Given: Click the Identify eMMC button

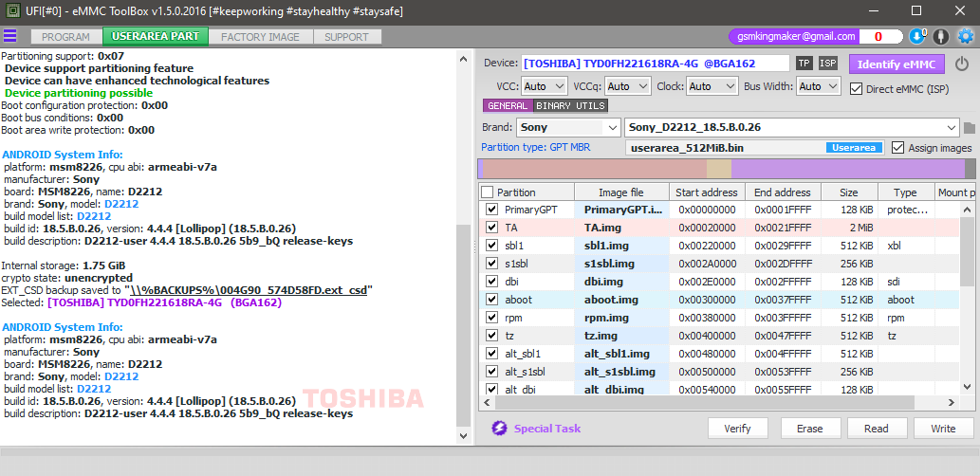Looking at the screenshot, I should tap(896, 64).
